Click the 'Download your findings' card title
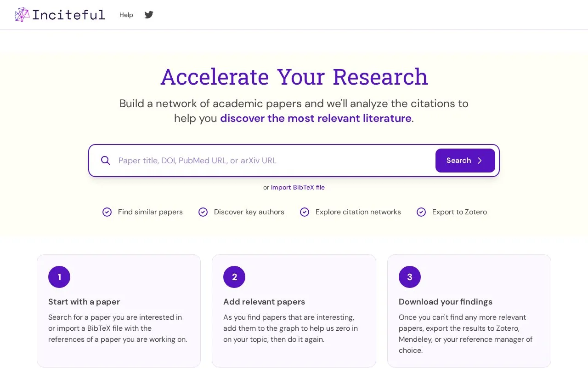588x368 pixels. click(x=446, y=302)
